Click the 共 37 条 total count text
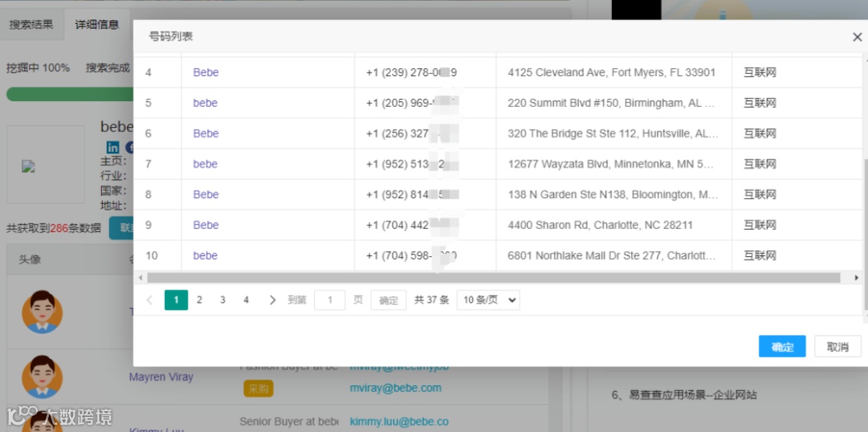Screen dimensions: 868x432 [x=432, y=300]
